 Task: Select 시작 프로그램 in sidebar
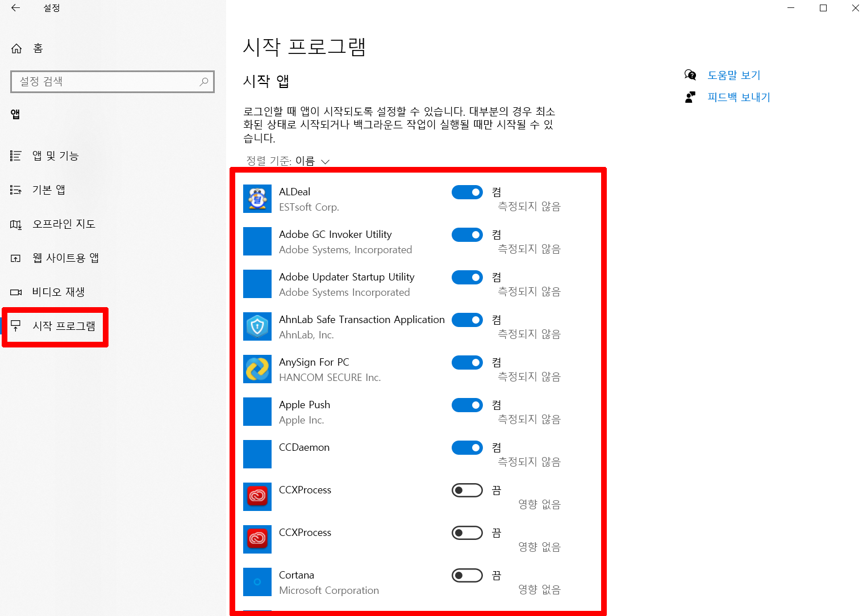64,326
